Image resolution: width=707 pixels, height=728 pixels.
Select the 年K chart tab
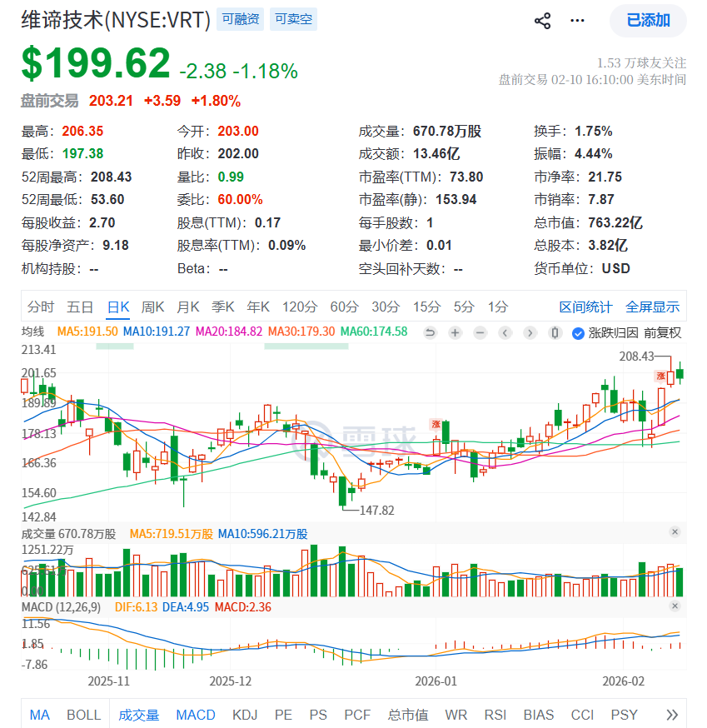pyautogui.click(x=258, y=307)
